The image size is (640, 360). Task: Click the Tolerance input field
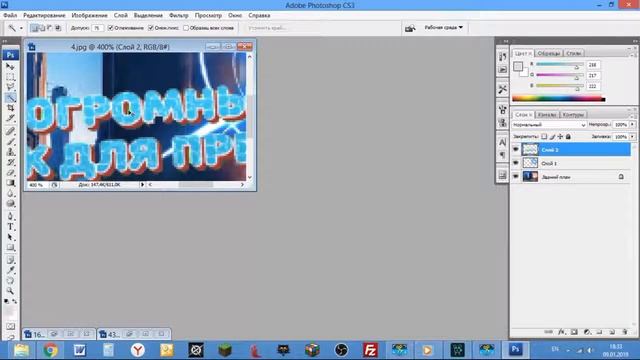point(97,28)
